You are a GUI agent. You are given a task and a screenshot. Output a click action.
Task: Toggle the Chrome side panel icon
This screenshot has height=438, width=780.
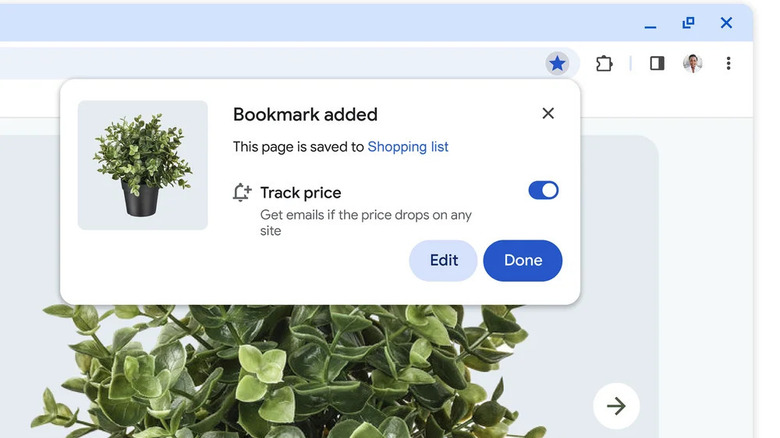pyautogui.click(x=657, y=63)
